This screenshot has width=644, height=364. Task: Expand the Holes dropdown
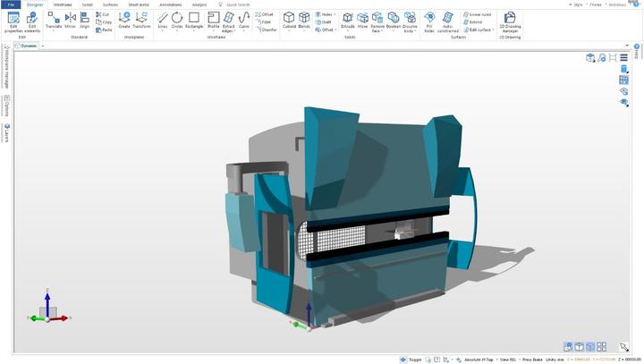325,14
